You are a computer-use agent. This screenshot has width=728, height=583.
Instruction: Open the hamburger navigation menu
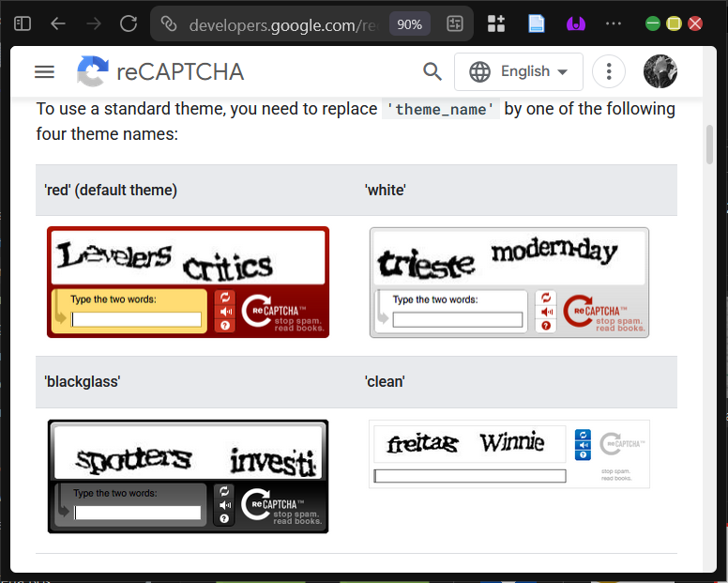[45, 71]
